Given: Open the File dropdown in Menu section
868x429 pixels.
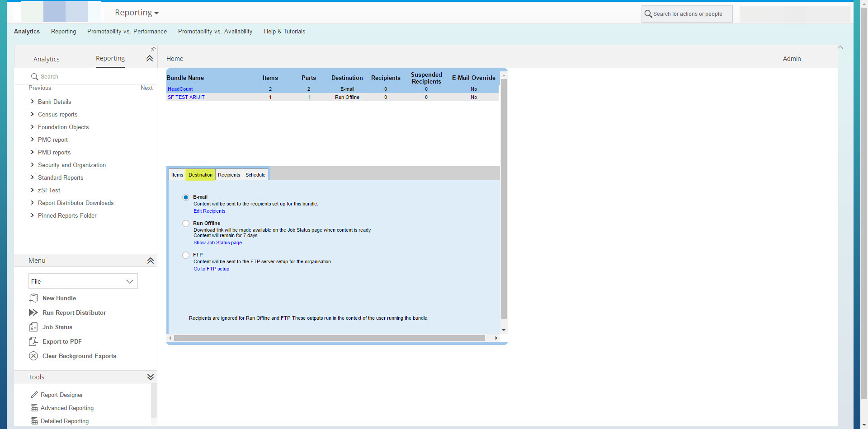Looking at the screenshot, I should (83, 281).
